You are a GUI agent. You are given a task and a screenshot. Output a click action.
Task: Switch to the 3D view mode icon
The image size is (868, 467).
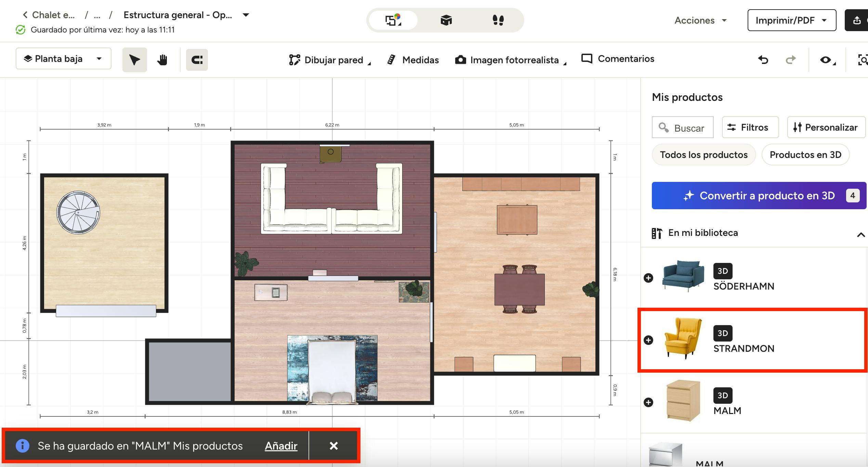pyautogui.click(x=446, y=20)
